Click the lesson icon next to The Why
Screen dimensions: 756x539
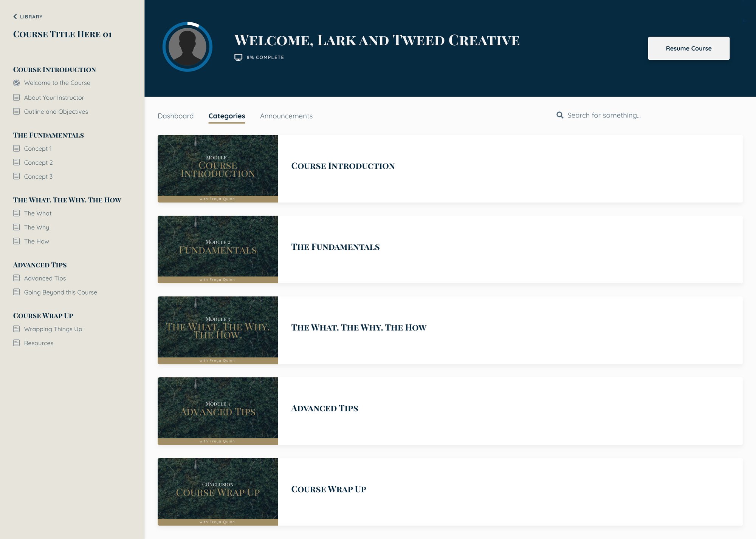coord(17,227)
